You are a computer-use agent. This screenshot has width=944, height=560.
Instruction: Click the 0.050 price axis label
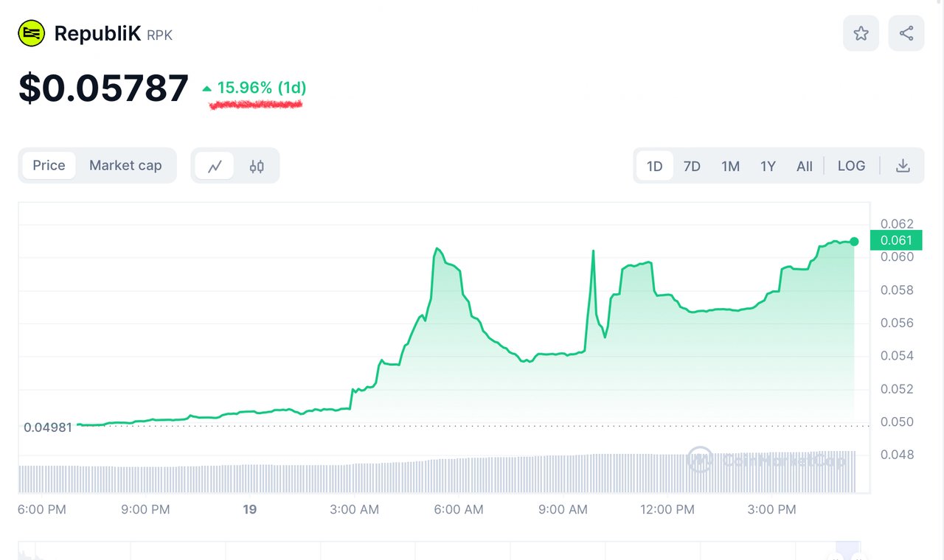[x=897, y=422]
